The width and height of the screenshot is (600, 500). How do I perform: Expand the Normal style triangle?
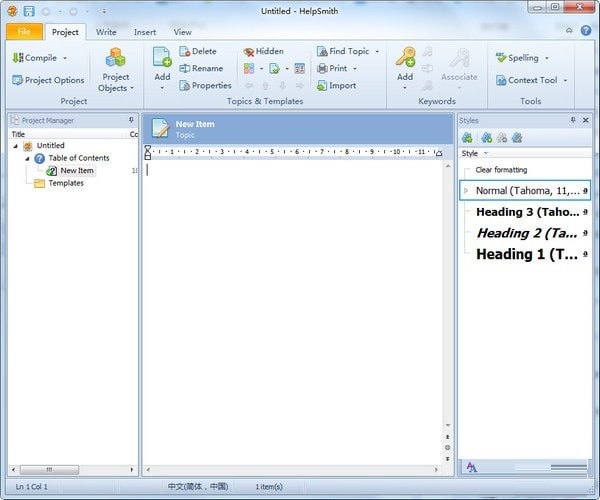[x=466, y=190]
